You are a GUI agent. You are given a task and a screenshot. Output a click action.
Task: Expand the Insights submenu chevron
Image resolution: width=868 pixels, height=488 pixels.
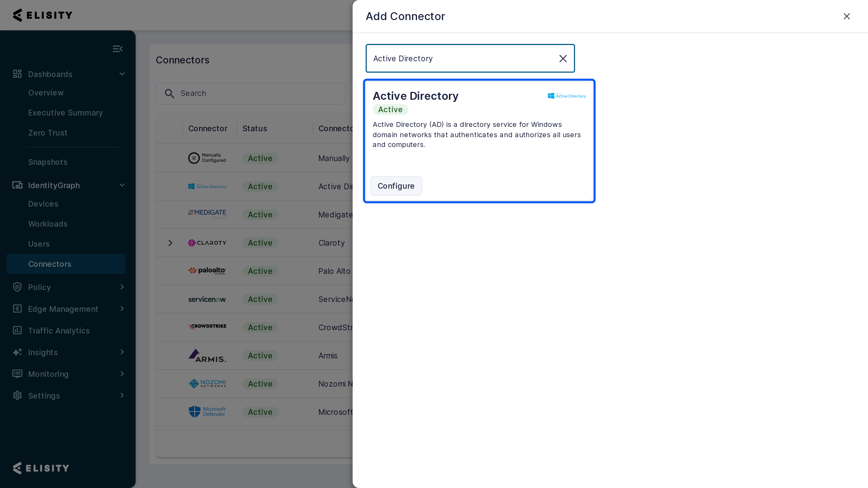tap(122, 352)
